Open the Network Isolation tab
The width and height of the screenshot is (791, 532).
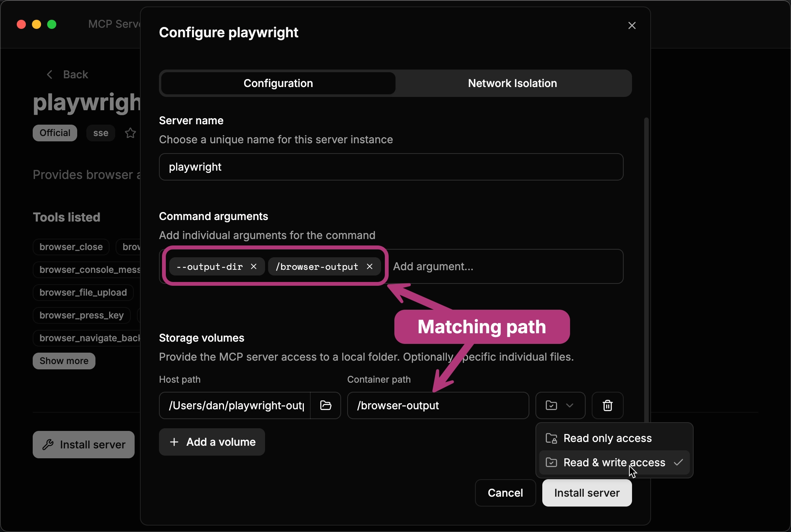pos(512,83)
